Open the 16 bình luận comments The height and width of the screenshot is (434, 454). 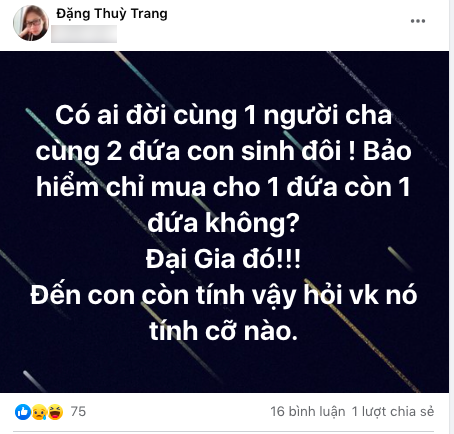click(307, 412)
